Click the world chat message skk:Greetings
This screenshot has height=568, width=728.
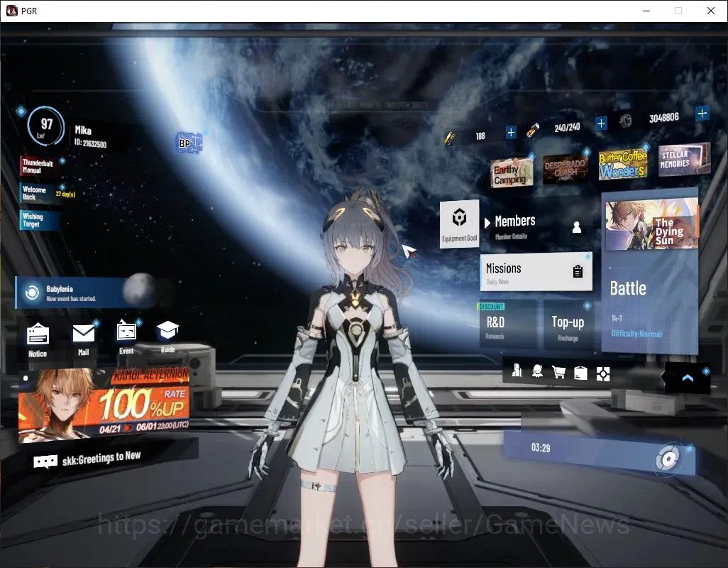click(x=101, y=459)
